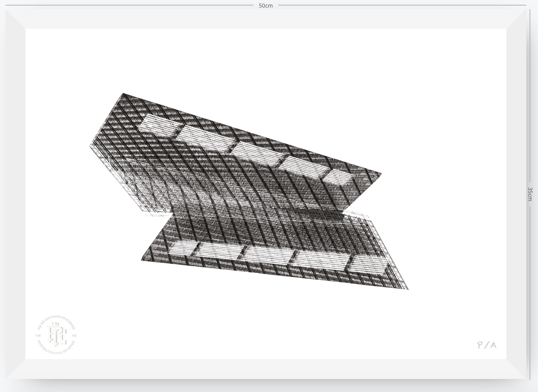The width and height of the screenshot is (538, 392).
Task: Click the embossed Pie de Imprenta Ediciones seal
Action: (x=56, y=335)
